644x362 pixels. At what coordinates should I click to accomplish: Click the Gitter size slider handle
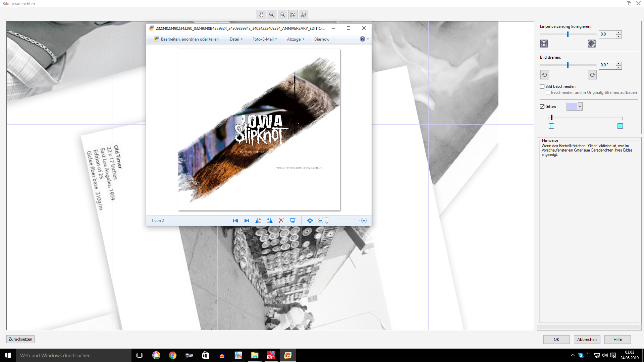(551, 117)
